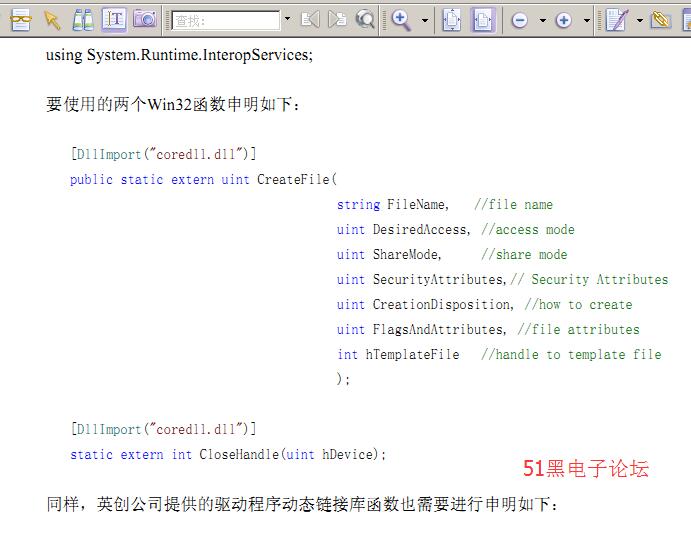
Task: Click the find next icon
Action: (x=337, y=20)
